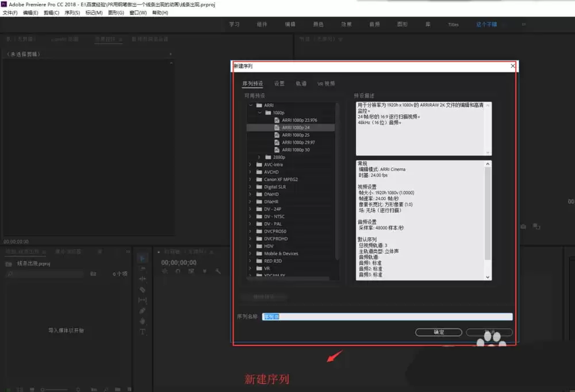Image resolution: width=575 pixels, height=392 pixels.
Task: Click the timeline wrench settings icon
Action: 218,271
